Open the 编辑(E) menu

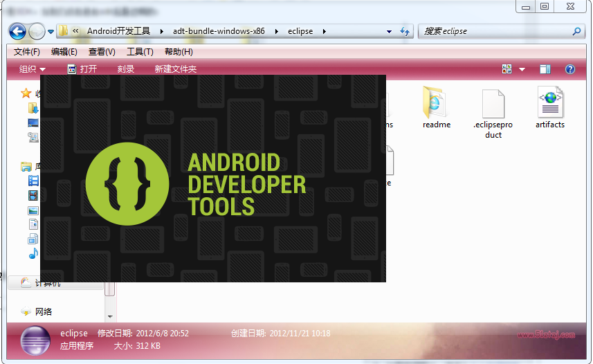coord(64,52)
